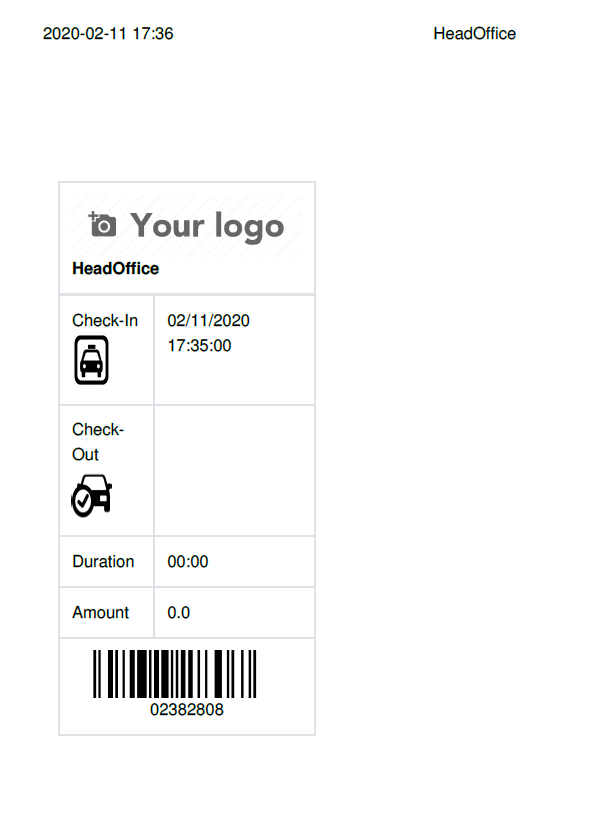Select the amount value 0.0
The width and height of the screenshot is (606, 830).
point(179,613)
